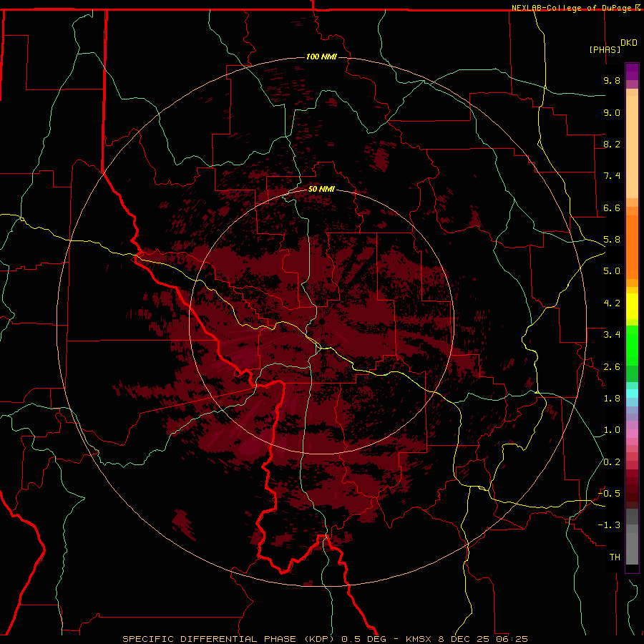
Task: Click the 7.4 scale value
Action: click(x=612, y=176)
